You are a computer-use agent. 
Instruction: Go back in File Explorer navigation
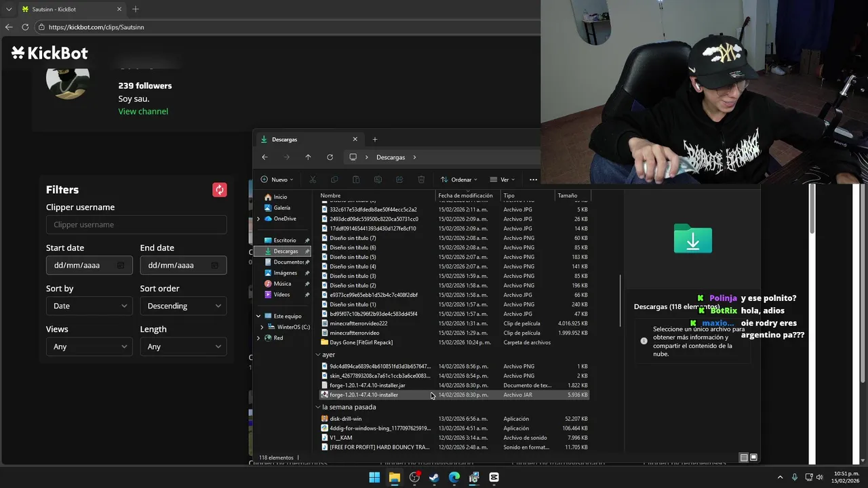[x=264, y=157]
